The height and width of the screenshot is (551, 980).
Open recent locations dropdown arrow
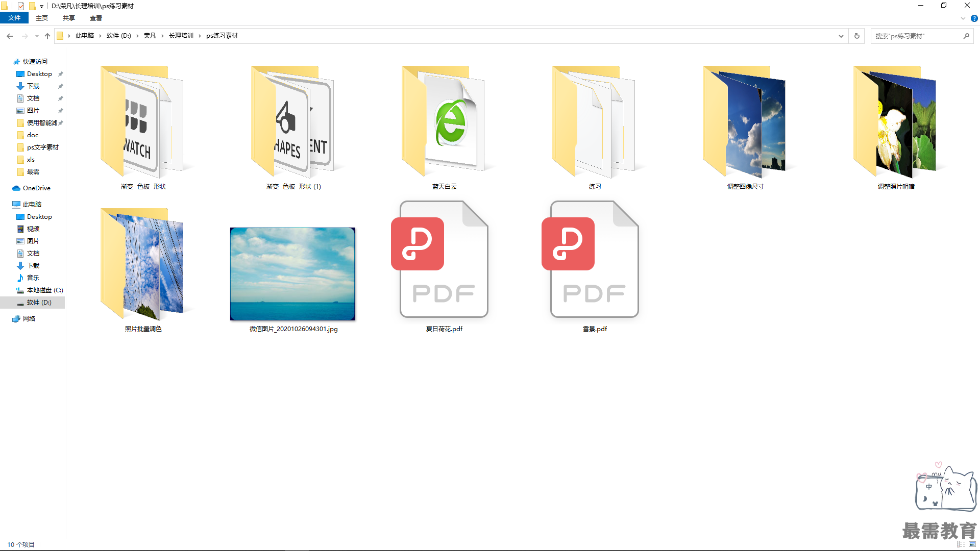[x=37, y=36]
